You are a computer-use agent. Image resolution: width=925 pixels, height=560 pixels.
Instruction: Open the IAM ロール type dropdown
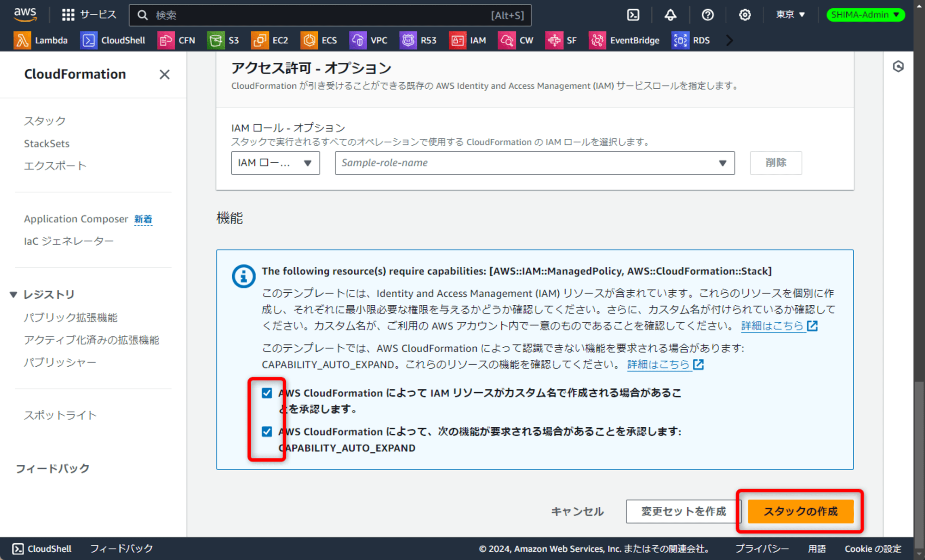tap(276, 163)
